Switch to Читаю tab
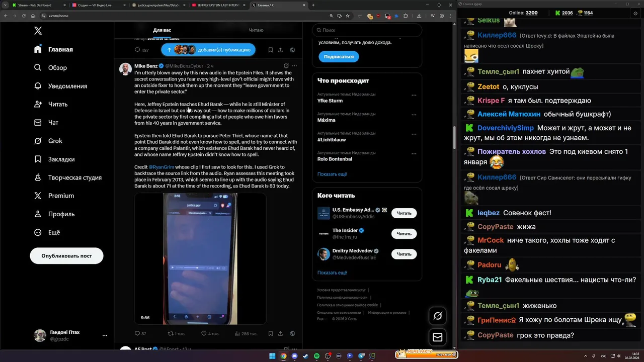This screenshot has height=362, width=644. (x=256, y=30)
